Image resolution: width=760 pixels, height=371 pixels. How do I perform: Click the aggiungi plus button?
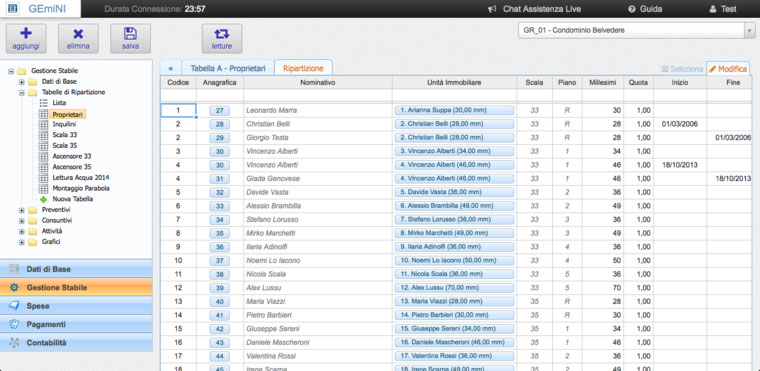26,38
